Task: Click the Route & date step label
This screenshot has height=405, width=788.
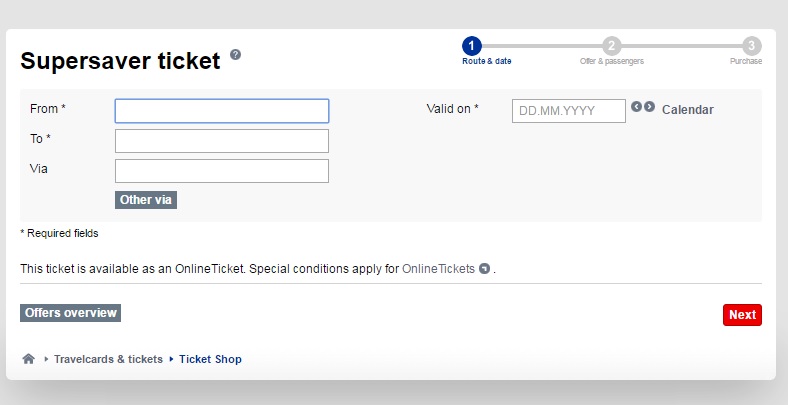Action: click(486, 61)
